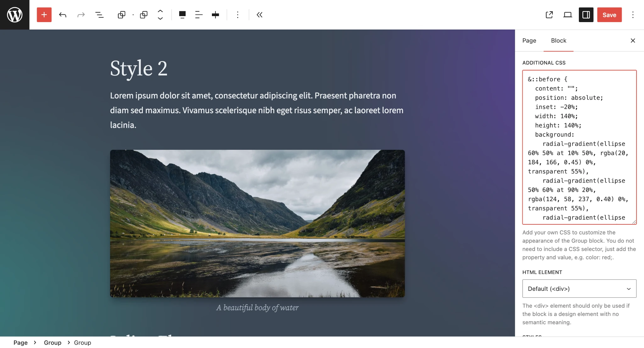Toggle the Settings sidebar panel icon

585,15
